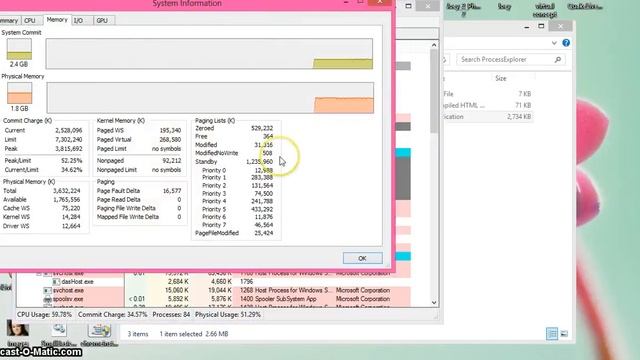Click the help icon in the Explorer window

coord(566,43)
